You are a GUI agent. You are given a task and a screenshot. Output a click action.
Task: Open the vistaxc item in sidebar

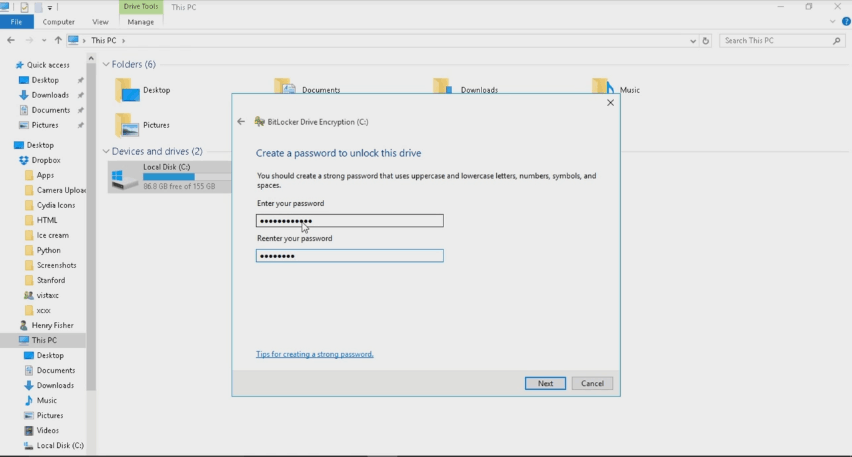tap(47, 296)
